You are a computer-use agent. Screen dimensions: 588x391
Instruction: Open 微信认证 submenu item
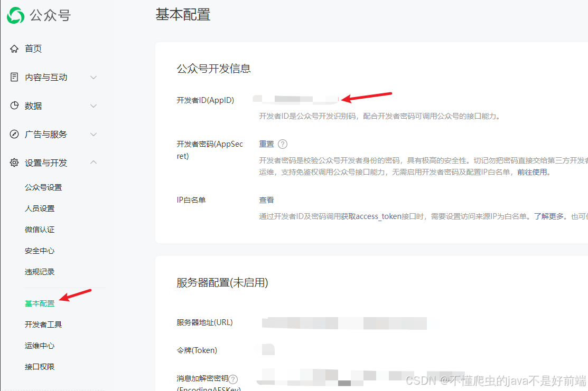40,230
